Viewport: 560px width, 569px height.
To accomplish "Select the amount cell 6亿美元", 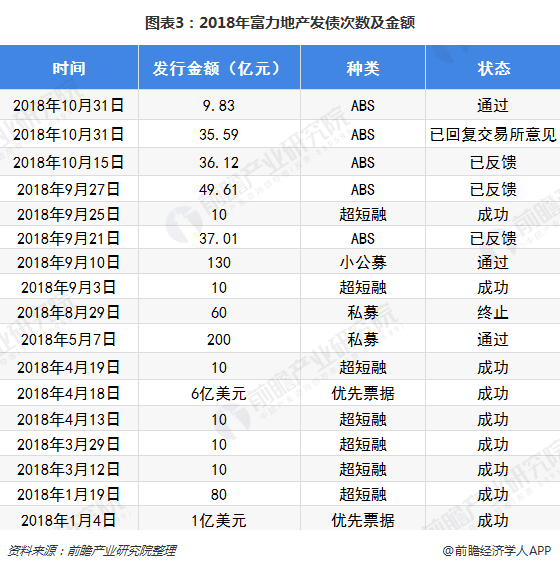I will tap(219, 393).
